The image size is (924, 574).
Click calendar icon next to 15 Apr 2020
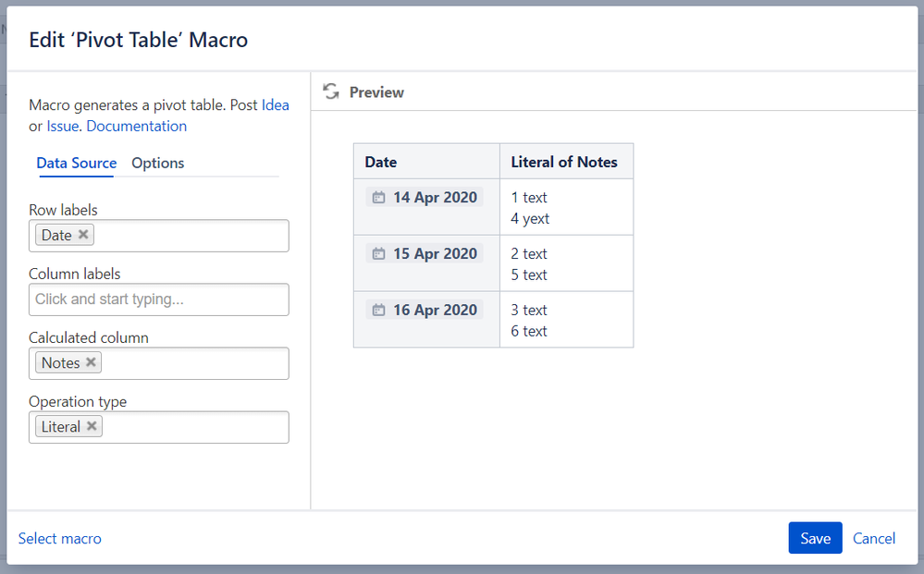click(x=379, y=254)
